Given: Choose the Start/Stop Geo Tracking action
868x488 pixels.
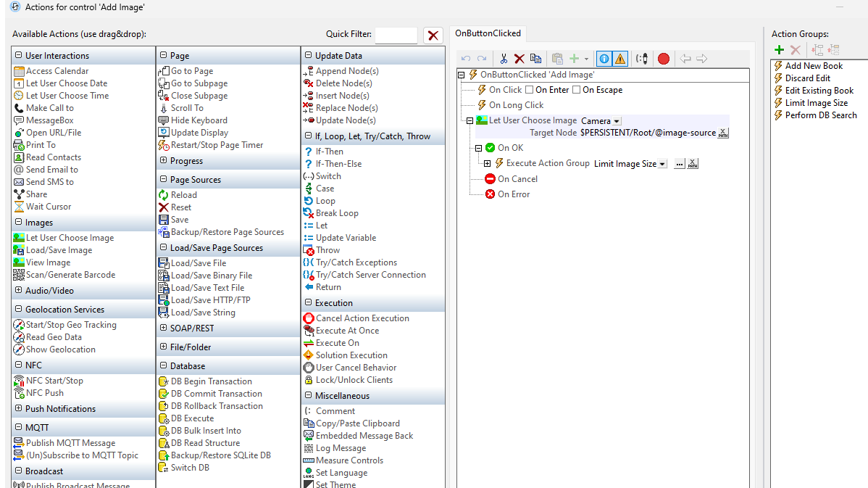Looking at the screenshot, I should 70,324.
